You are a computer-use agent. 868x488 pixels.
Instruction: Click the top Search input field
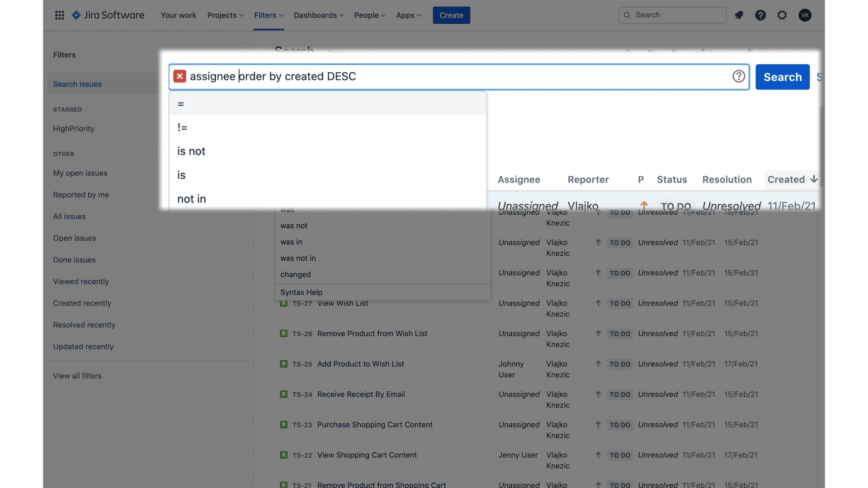672,15
